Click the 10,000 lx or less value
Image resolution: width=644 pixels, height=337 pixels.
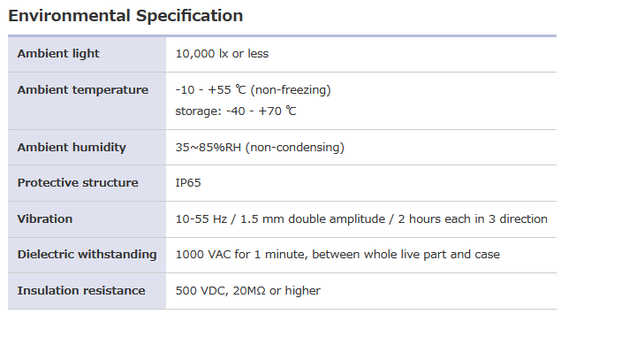click(x=222, y=54)
